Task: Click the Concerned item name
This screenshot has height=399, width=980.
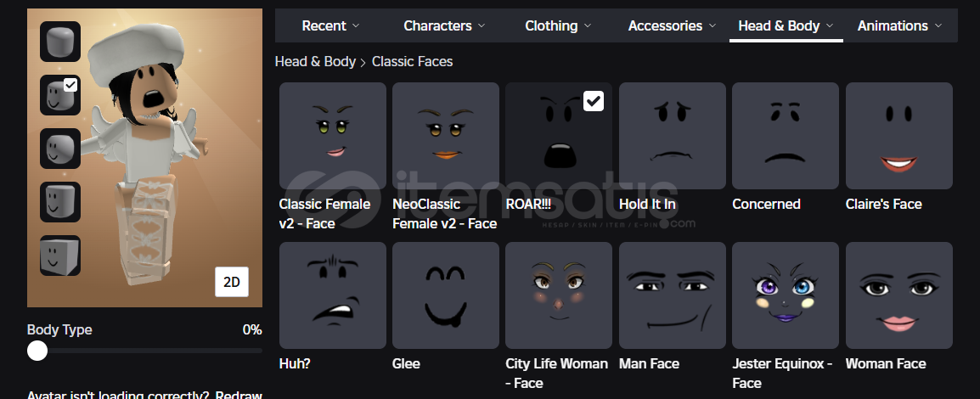Action: click(x=766, y=205)
